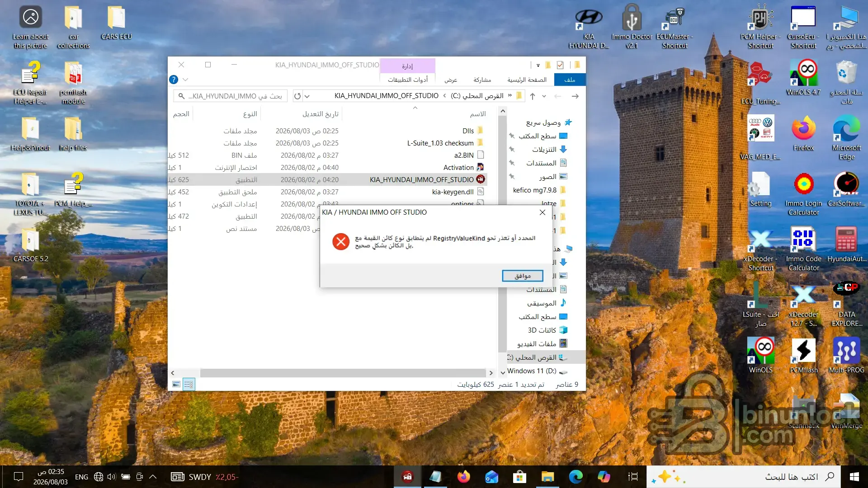Click the red error icon in dialog

(341, 241)
